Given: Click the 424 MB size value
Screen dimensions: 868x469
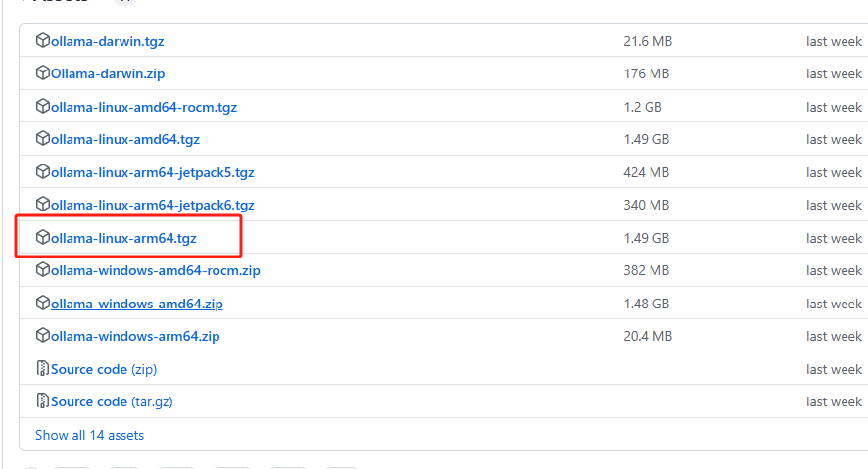Looking at the screenshot, I should (647, 173).
